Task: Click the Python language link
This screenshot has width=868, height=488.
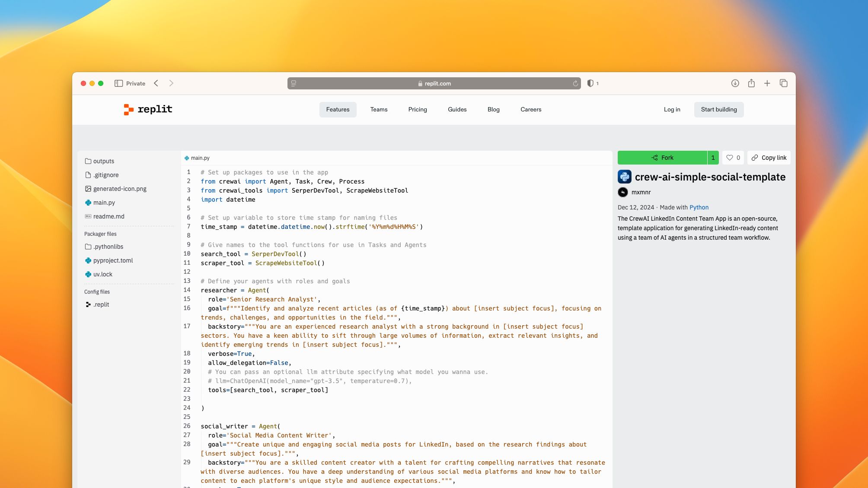Action: [x=699, y=207]
